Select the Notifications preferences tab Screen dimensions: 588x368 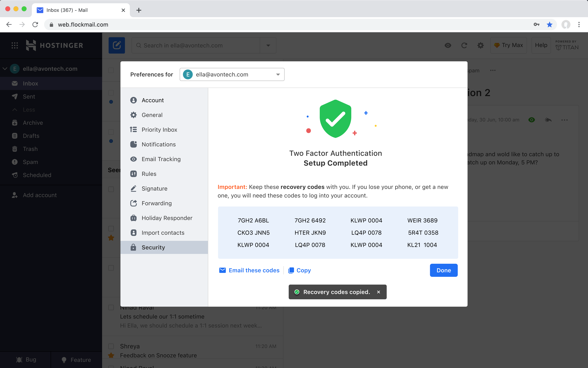pos(164,145)
